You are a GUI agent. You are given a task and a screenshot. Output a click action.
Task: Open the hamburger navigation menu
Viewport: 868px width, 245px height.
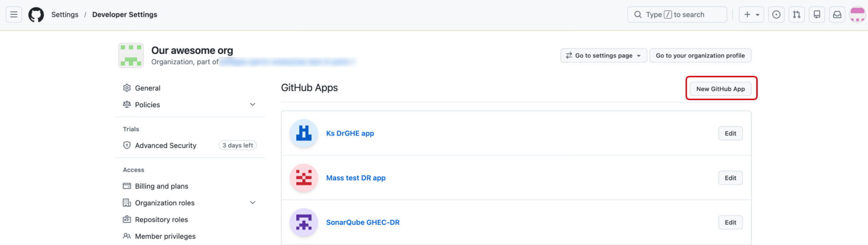click(14, 15)
